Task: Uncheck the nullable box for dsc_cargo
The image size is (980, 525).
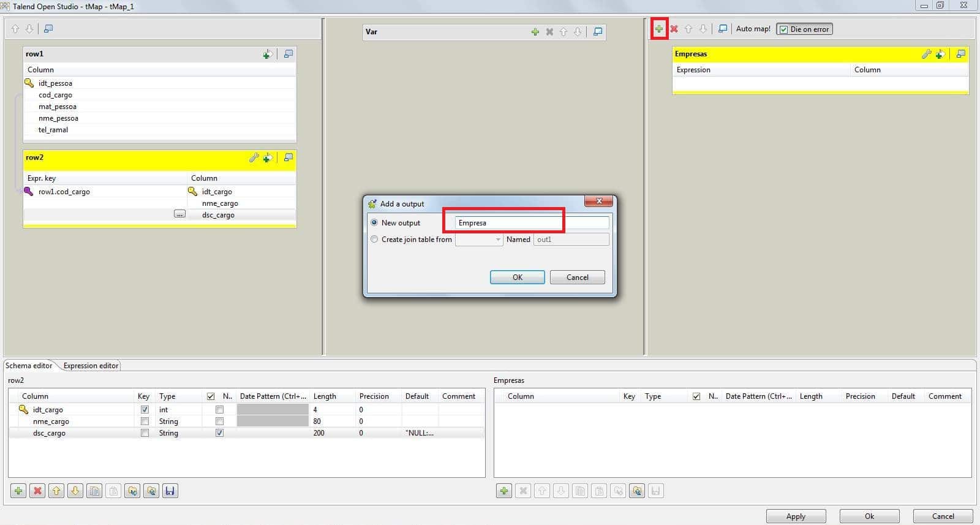Action: pyautogui.click(x=219, y=433)
